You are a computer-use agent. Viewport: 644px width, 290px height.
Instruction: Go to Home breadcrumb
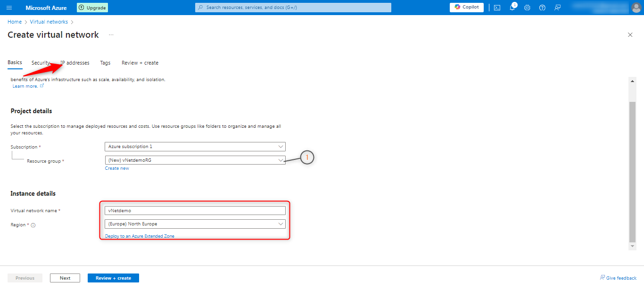pyautogui.click(x=15, y=22)
